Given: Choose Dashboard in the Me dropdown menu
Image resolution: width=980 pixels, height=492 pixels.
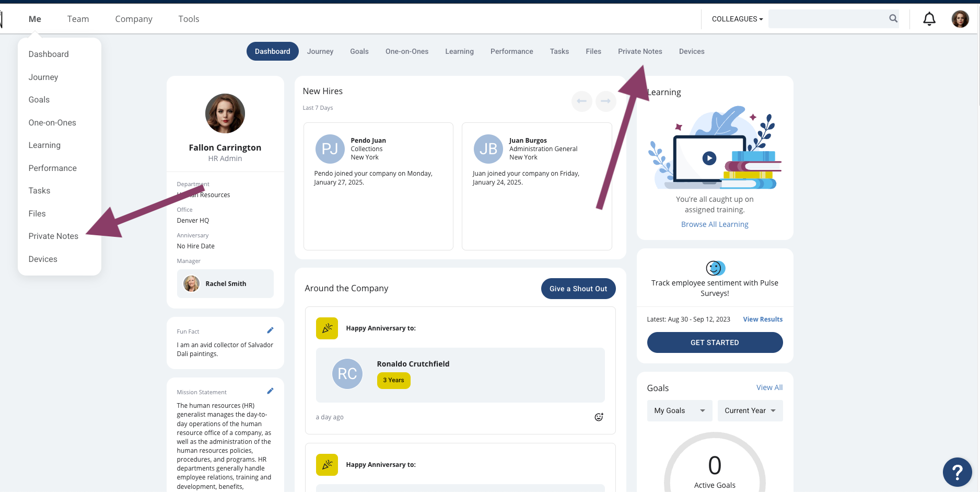Looking at the screenshot, I should click(x=49, y=54).
